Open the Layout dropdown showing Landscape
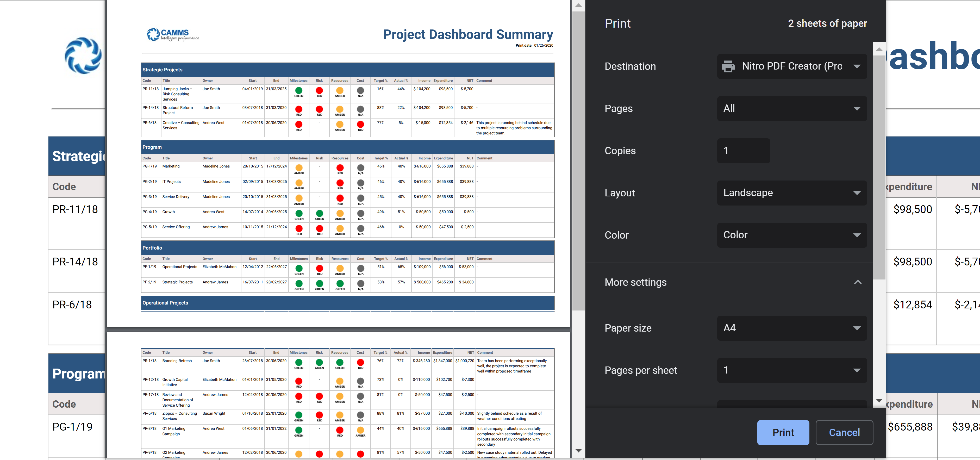 click(792, 193)
